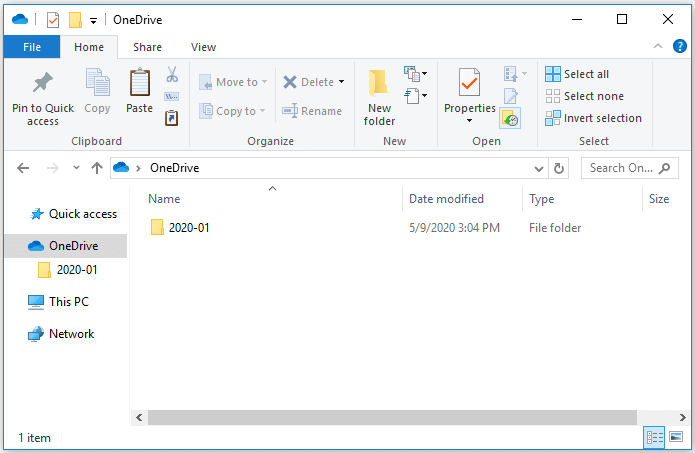Switch to details view layout
The image size is (695, 453).
(x=655, y=437)
